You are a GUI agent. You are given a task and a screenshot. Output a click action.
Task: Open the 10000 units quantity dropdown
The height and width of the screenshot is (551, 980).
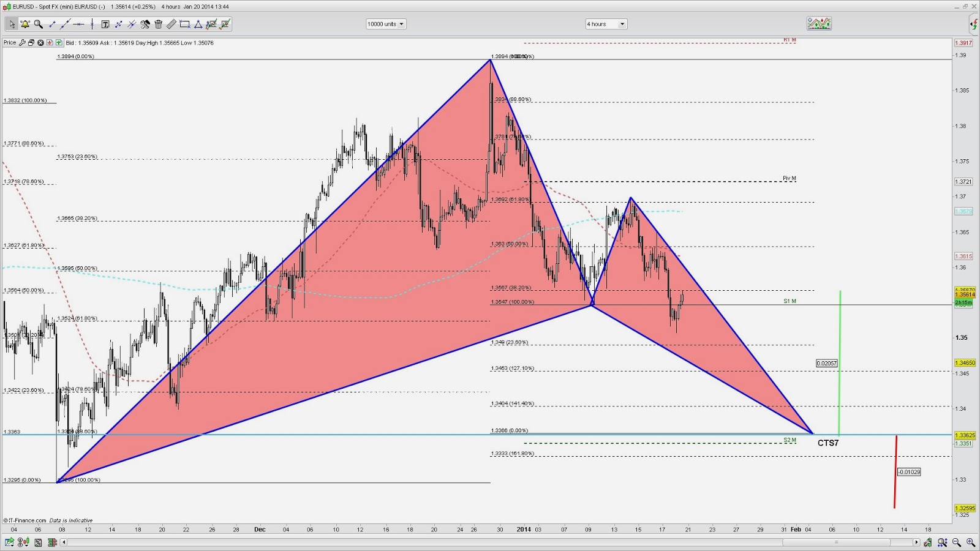(386, 24)
